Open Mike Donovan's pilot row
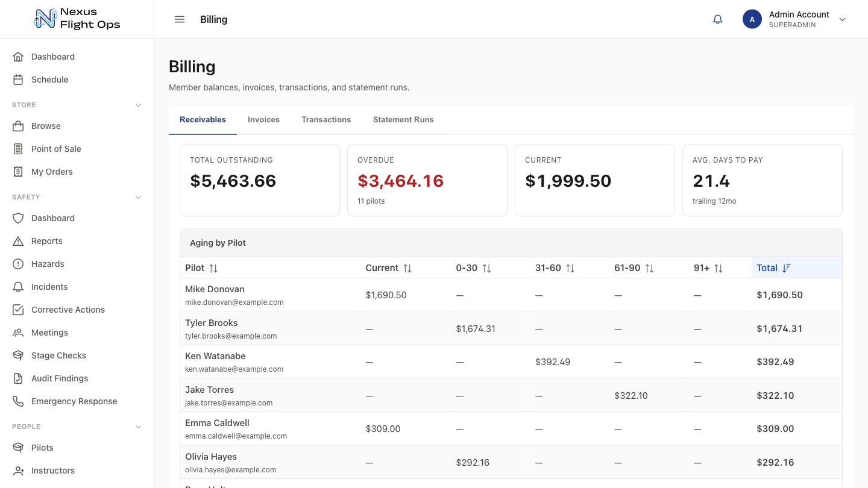Screen dimensions: 868x488 (x=511, y=295)
